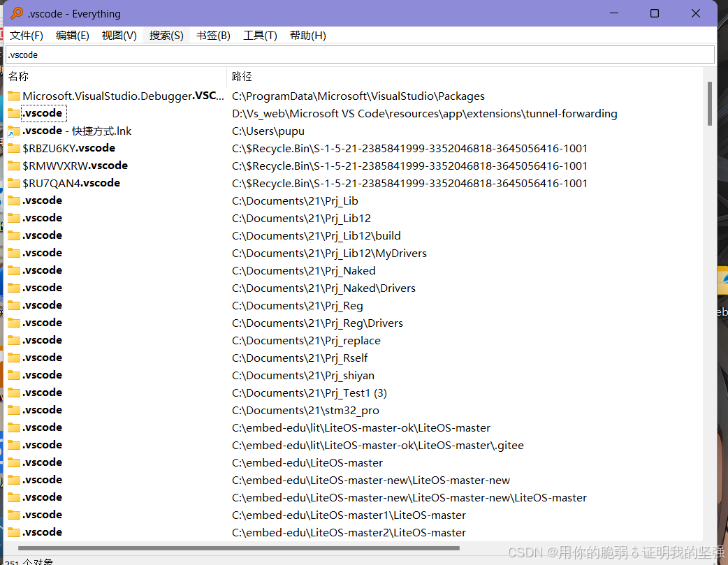This screenshot has height=565, width=728.
Task: Open the 编辑(E) menu
Action: click(x=73, y=36)
